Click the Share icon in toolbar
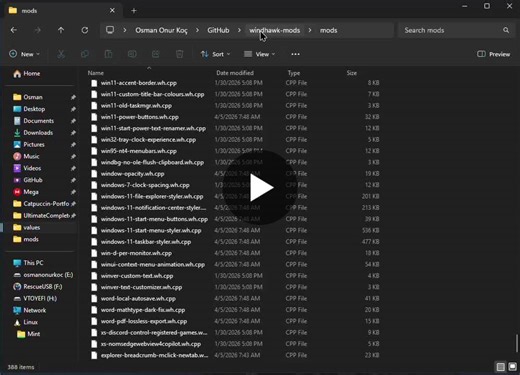The image size is (520, 375). point(156,54)
